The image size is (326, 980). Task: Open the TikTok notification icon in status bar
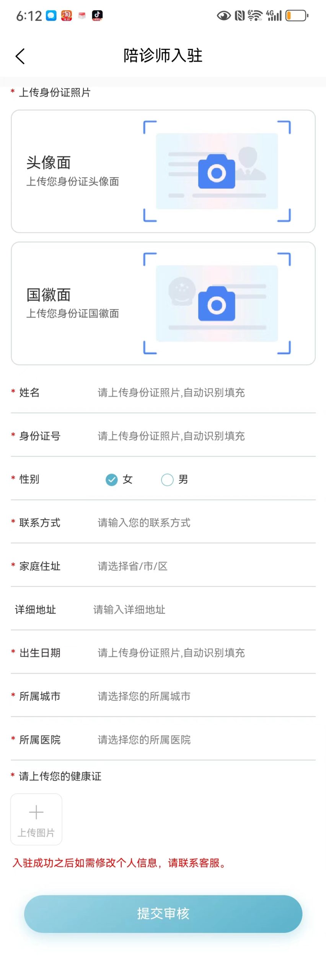97,16
